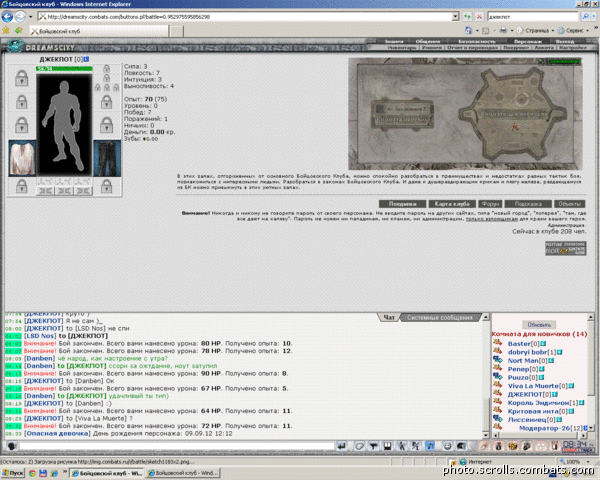This screenshot has height=480, width=600.
Task: Click browser Forward arrow button
Action: coord(20,17)
